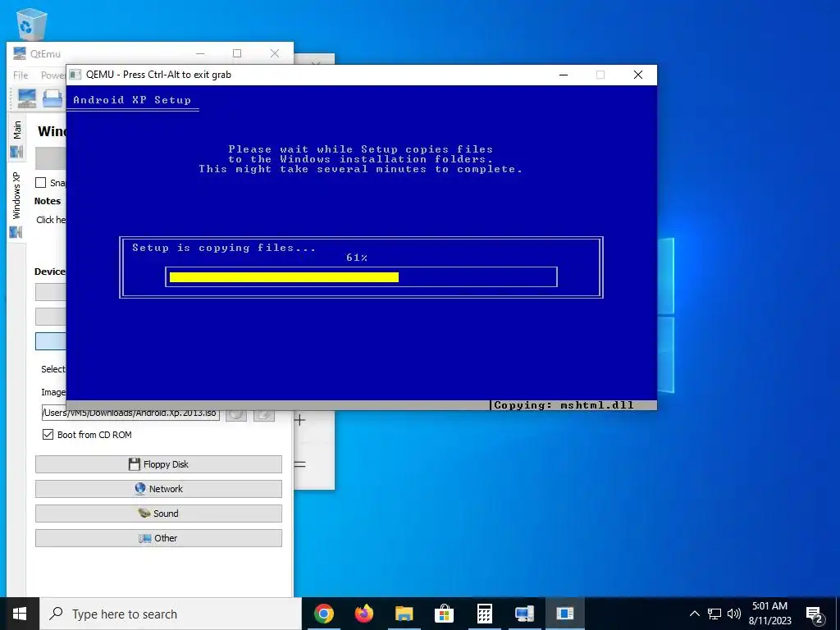Open Firefox from the taskbar
Image resolution: width=840 pixels, height=630 pixels.
click(364, 614)
